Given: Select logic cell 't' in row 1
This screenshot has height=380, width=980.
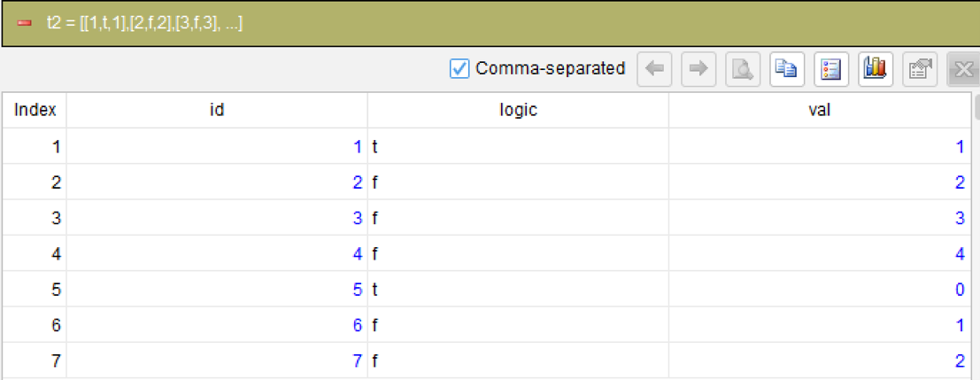Looking at the screenshot, I should pyautogui.click(x=518, y=146).
